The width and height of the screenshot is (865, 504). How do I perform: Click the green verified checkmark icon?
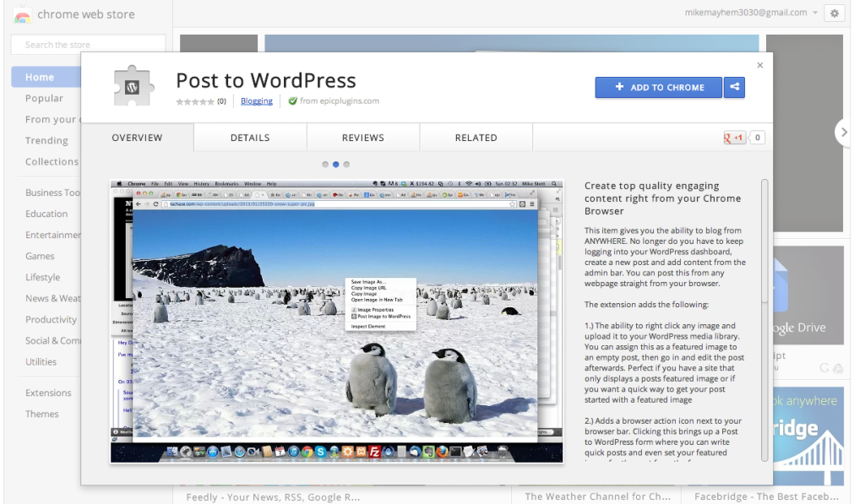click(292, 100)
